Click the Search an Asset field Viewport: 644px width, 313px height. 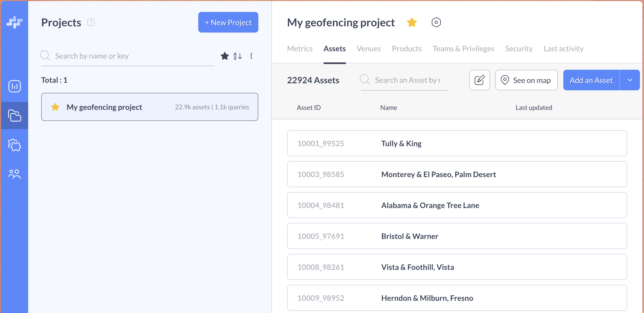click(408, 80)
